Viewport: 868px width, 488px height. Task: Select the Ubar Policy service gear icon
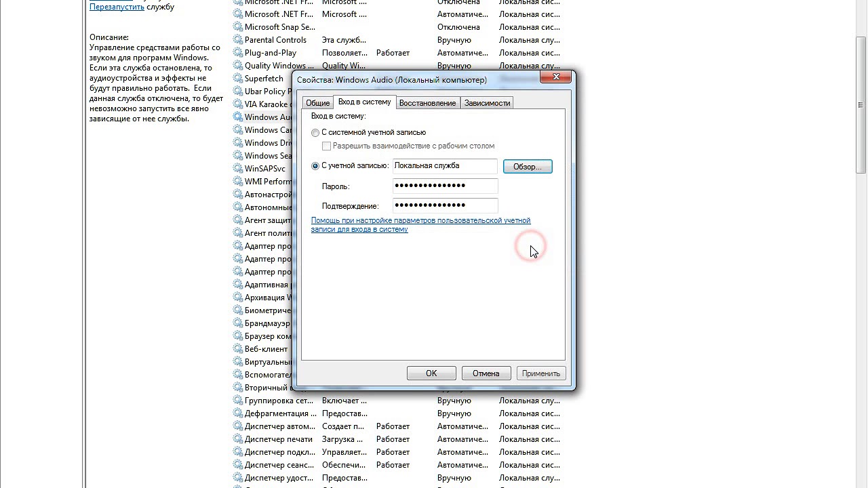pyautogui.click(x=238, y=91)
